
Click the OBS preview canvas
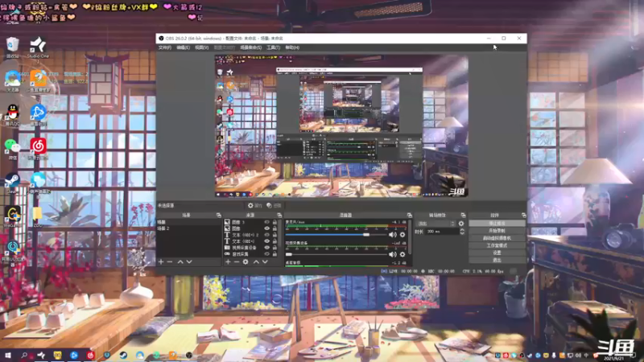pos(341,126)
